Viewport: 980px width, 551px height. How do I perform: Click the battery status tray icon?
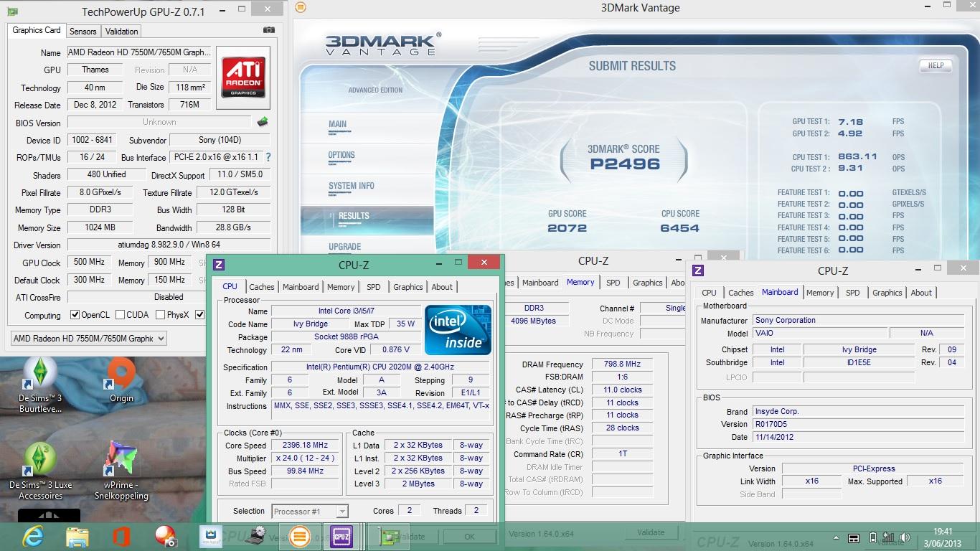pos(872,538)
